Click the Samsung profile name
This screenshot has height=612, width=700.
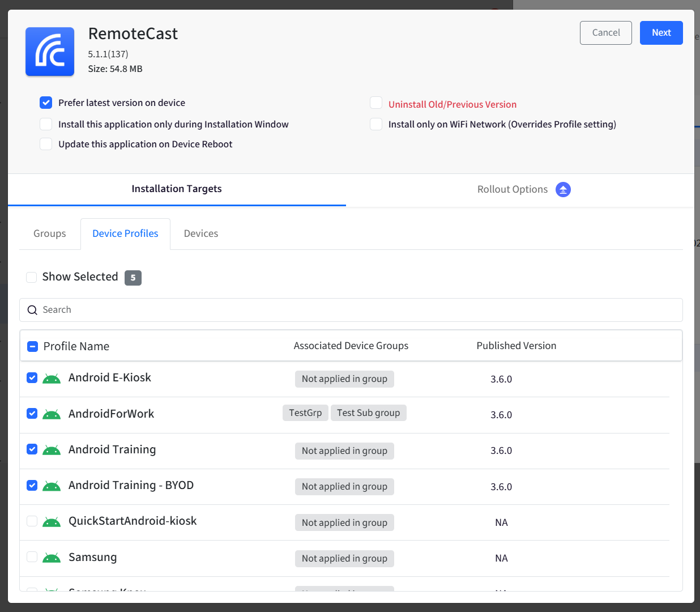93,557
